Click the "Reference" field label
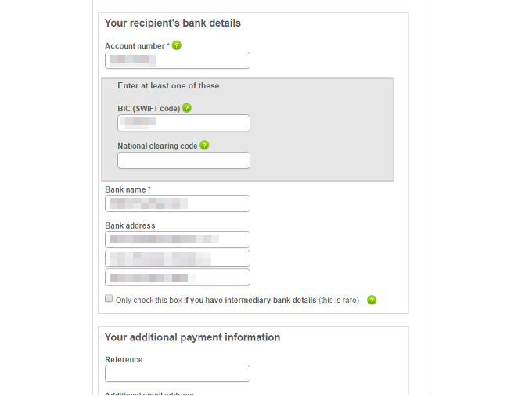532x396 pixels. point(124,360)
